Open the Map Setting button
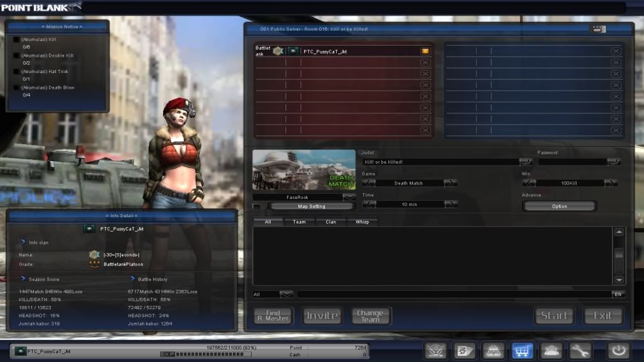 tap(312, 206)
